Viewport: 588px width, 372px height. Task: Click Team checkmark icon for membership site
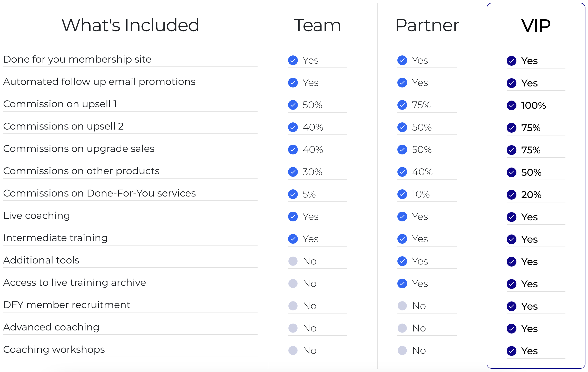pos(293,60)
